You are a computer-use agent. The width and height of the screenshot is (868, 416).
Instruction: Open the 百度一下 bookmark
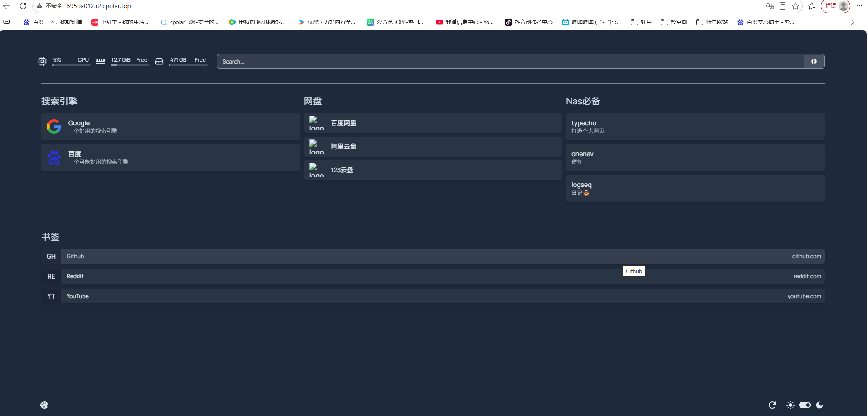point(53,22)
